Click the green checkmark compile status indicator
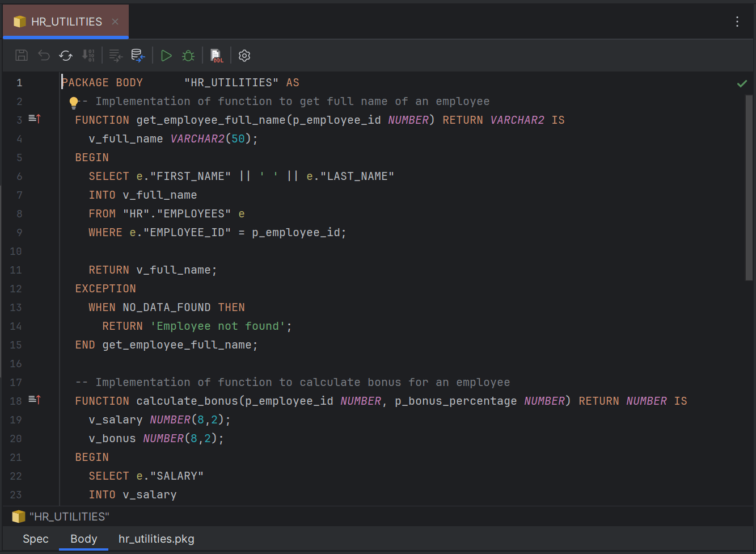Viewport: 756px width, 554px height. pyautogui.click(x=742, y=83)
